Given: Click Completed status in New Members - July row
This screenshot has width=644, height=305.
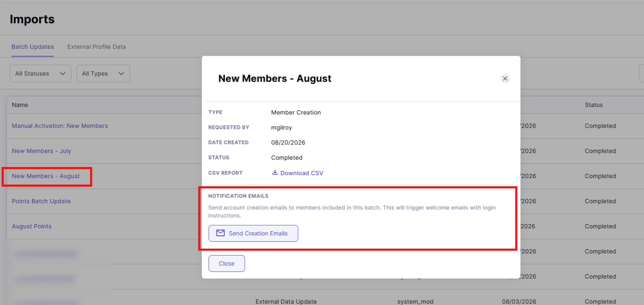Looking at the screenshot, I should click(x=600, y=151).
